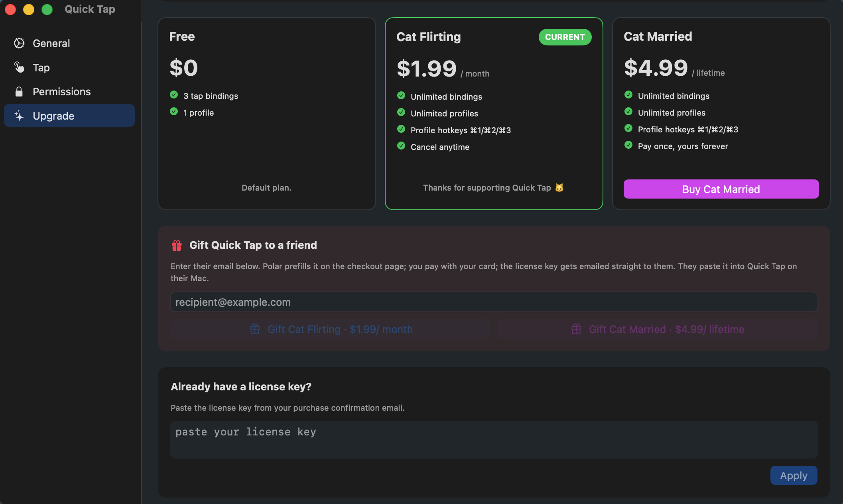Click Cat Flirting 'Unlimited profiles' checkmark
This screenshot has width=843, height=504.
point(401,112)
